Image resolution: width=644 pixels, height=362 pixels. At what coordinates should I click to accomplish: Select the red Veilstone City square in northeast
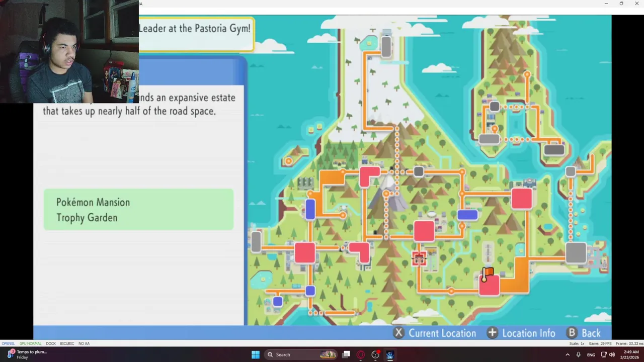coord(522,198)
